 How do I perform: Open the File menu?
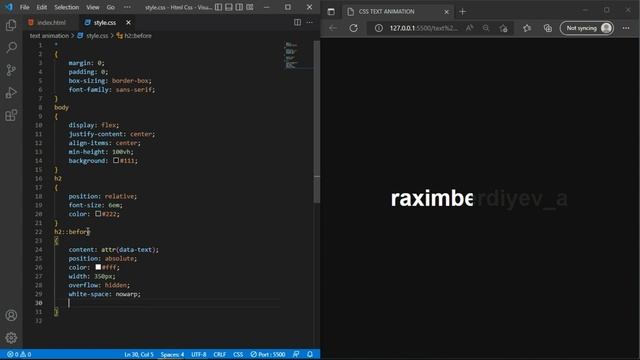(24, 7)
